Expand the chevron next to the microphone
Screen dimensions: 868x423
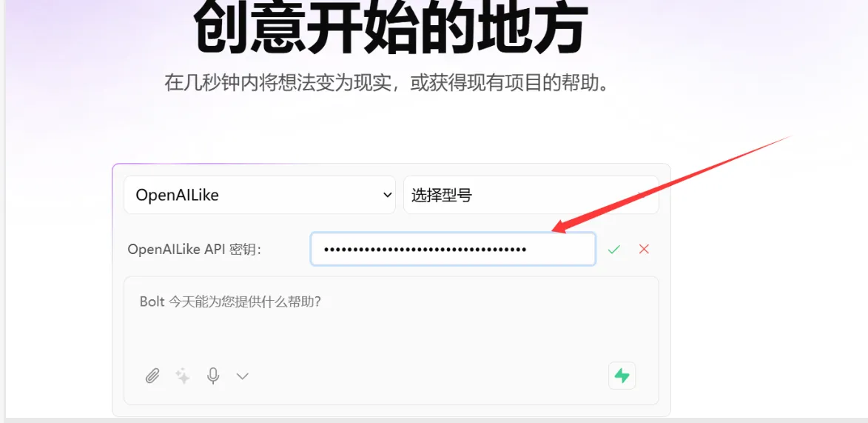[243, 376]
